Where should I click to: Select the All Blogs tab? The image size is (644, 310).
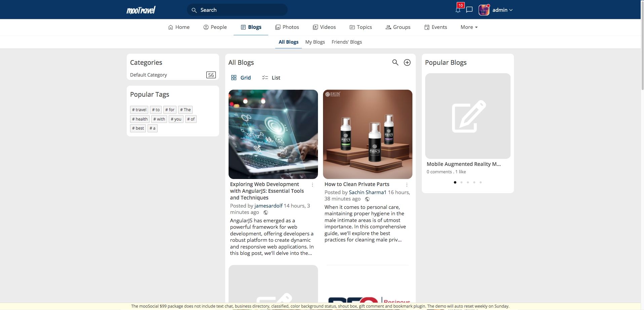288,42
